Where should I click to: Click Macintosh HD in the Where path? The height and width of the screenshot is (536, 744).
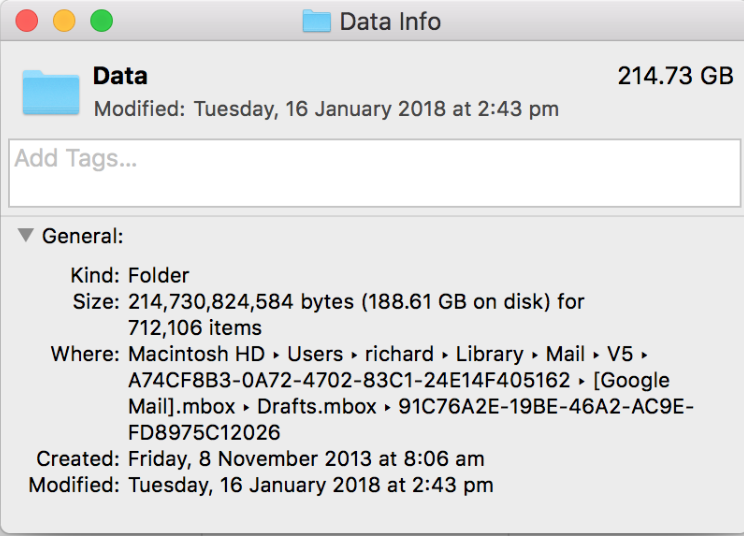(x=196, y=354)
